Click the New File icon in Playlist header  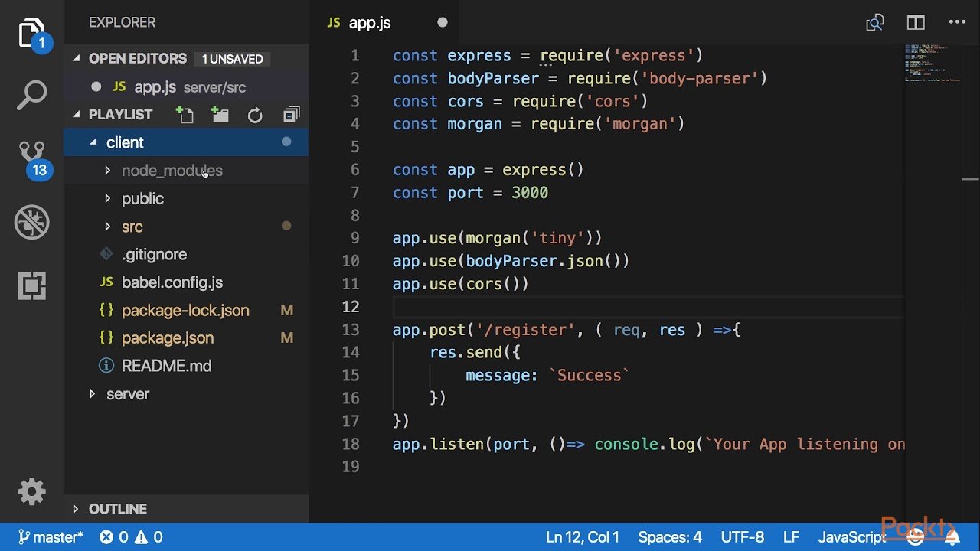(x=185, y=115)
